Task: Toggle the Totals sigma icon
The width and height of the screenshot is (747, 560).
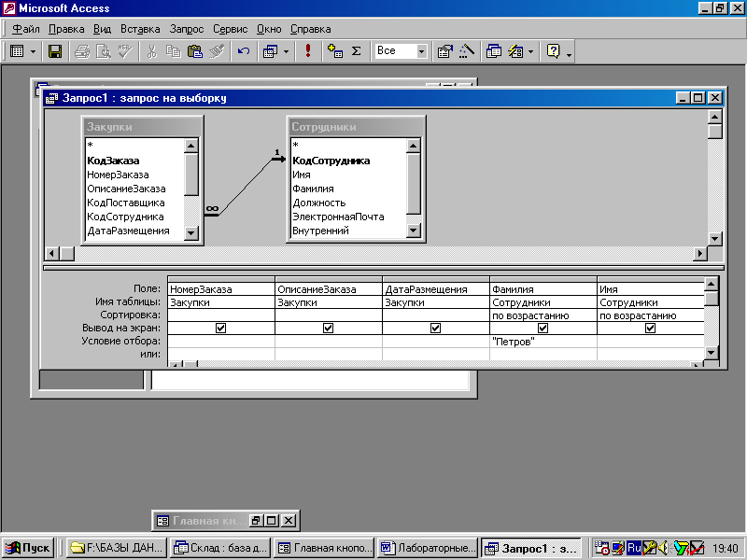Action: pyautogui.click(x=356, y=51)
